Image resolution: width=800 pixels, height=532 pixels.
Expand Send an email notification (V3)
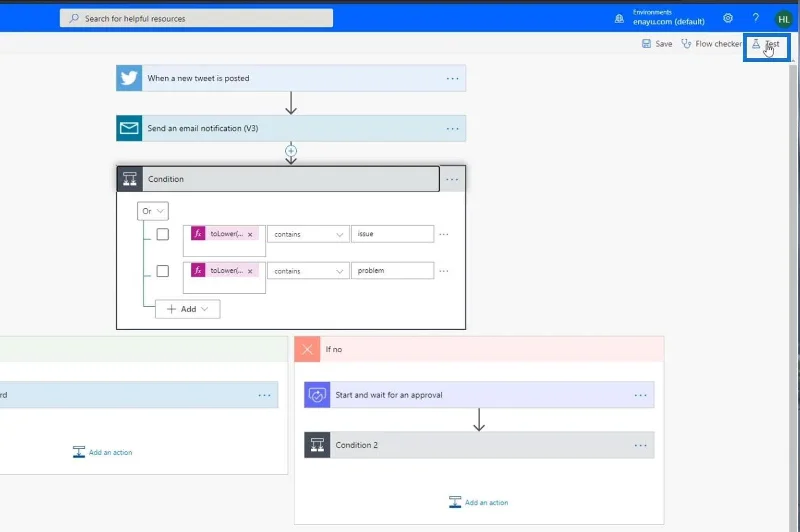point(291,128)
